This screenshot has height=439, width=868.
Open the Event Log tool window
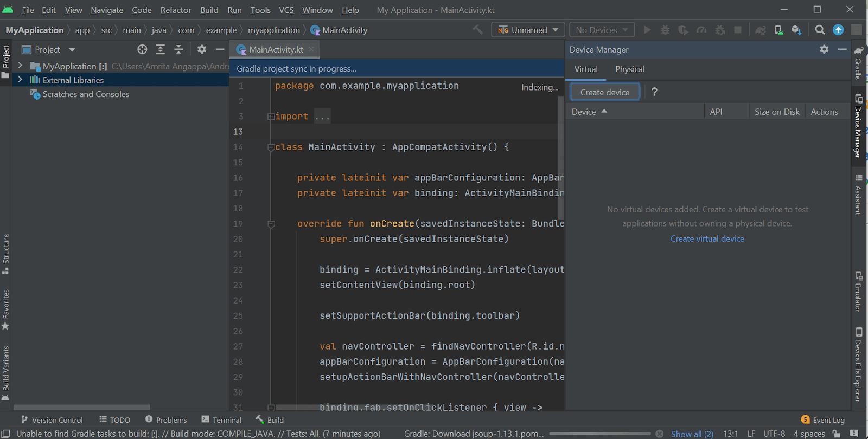coord(823,420)
